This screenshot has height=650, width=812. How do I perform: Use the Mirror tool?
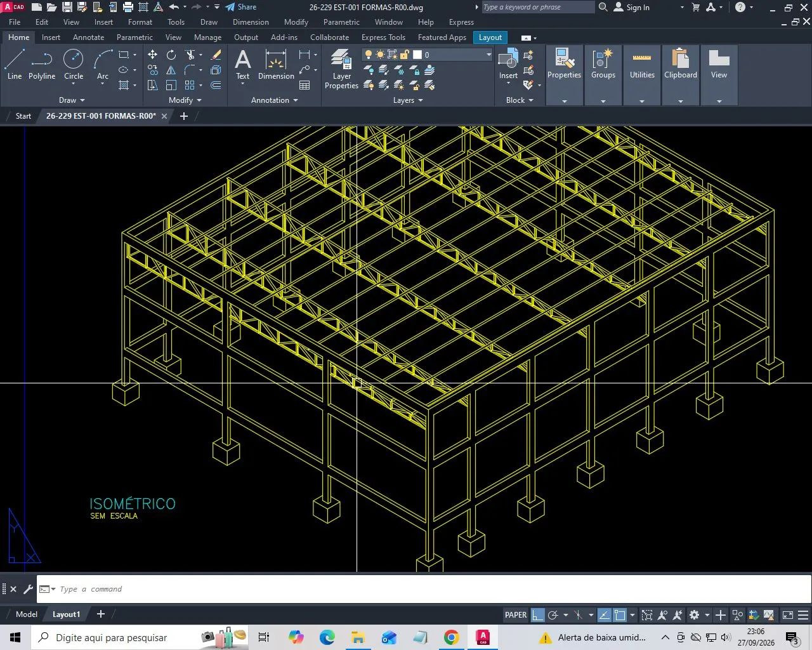pyautogui.click(x=171, y=70)
